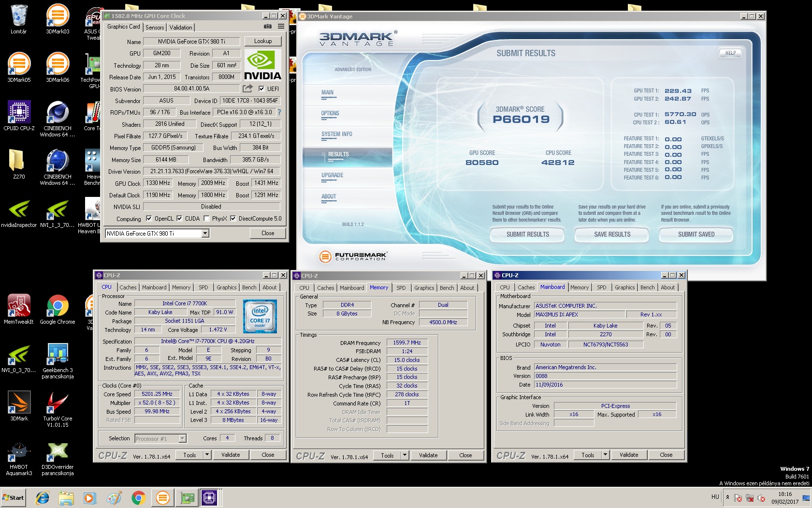Launch the 3DMark03 desktop shortcut
Viewport: 812px width, 508px height.
point(58,19)
